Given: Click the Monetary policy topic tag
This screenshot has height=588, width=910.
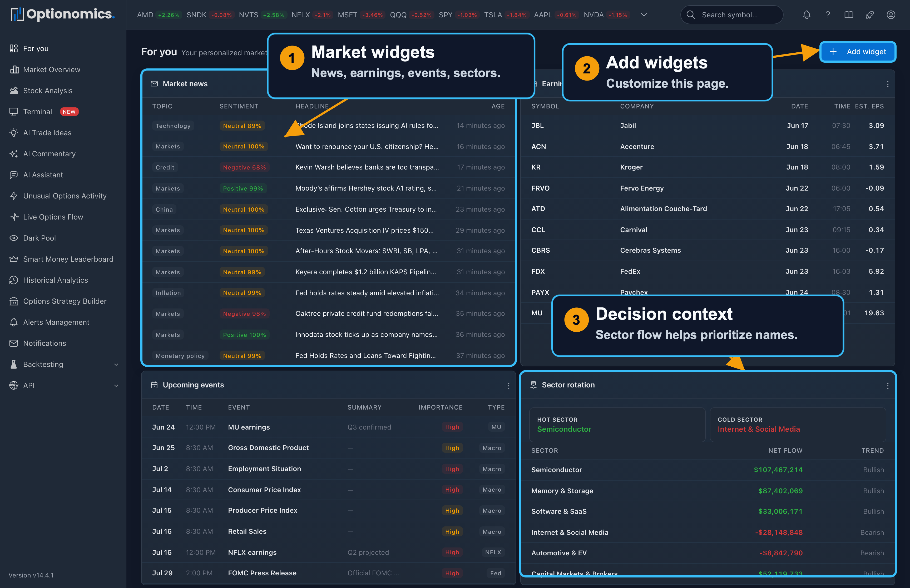Looking at the screenshot, I should tap(180, 356).
